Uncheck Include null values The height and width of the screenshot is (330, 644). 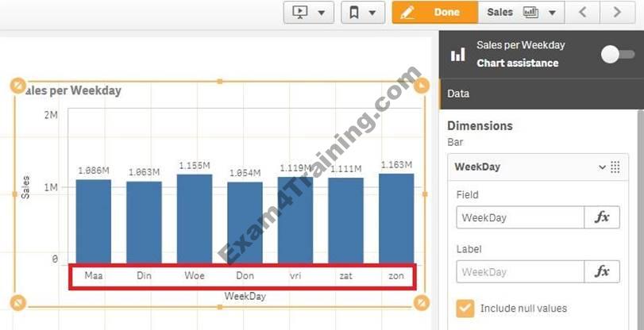465,308
